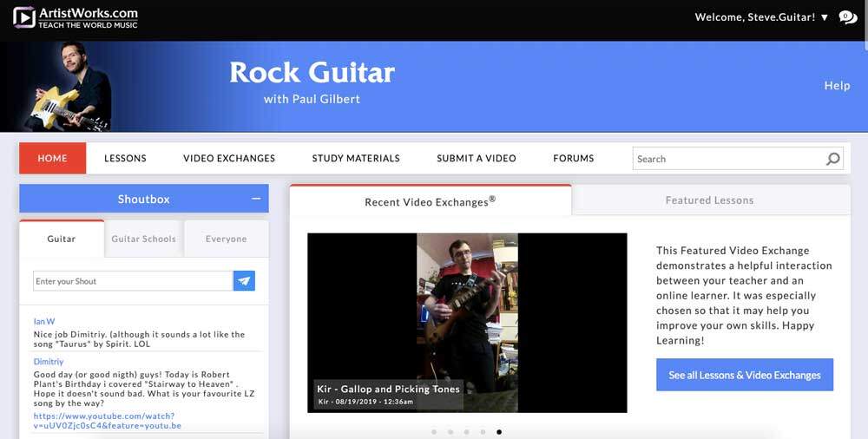Screen dimensions: 868x439
Task: Select the fifth active carousel dot
Action: 499,432
